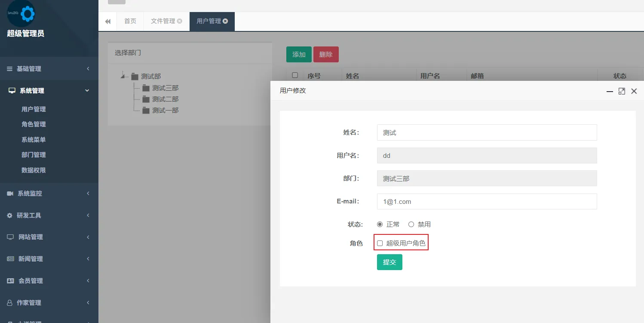Click the 测试三部 folder icon in tree
This screenshot has width=644, height=323.
pyautogui.click(x=146, y=88)
